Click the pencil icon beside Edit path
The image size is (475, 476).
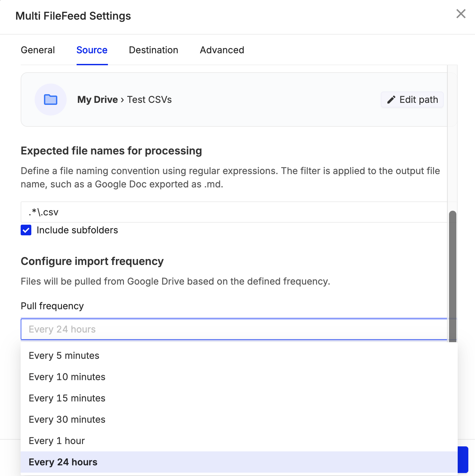[x=391, y=100]
